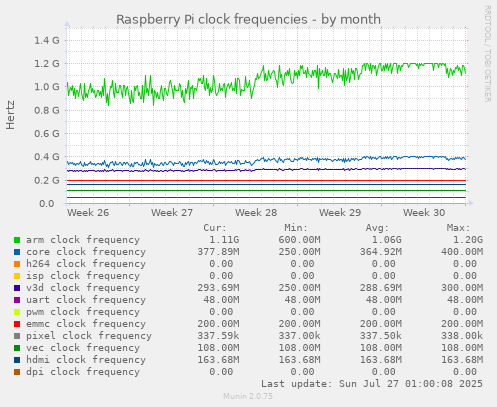Click the 'isp clock frequency' legend label
The image size is (497, 407).
coord(83,276)
